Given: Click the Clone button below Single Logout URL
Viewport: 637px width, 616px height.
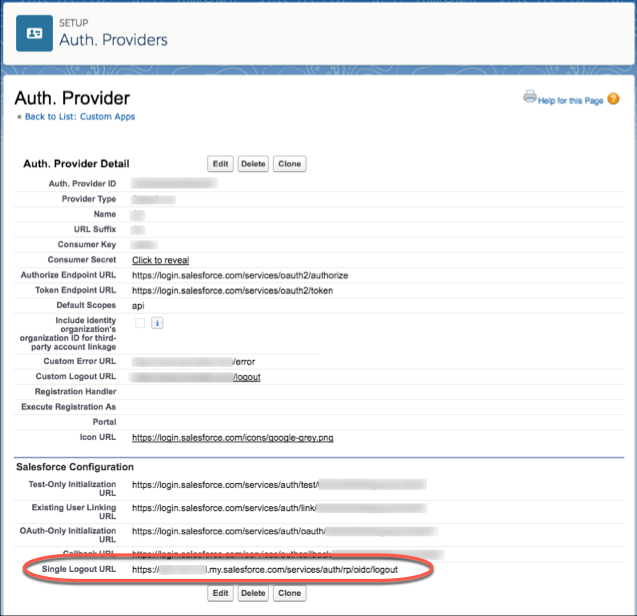Looking at the screenshot, I should pyautogui.click(x=289, y=593).
